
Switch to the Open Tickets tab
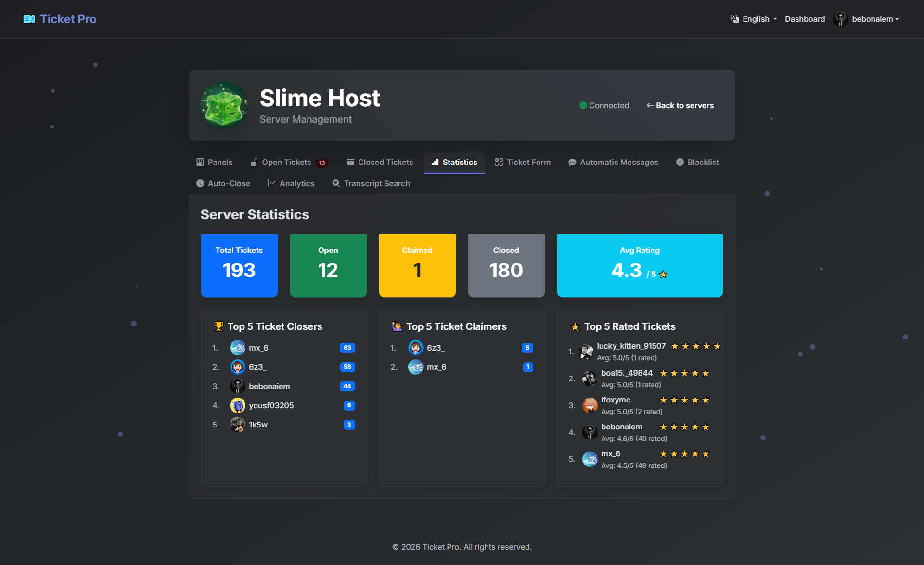[290, 162]
